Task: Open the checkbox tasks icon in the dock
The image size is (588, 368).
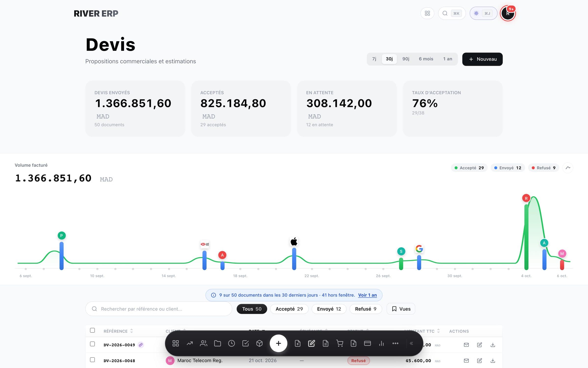Action: pos(245,343)
